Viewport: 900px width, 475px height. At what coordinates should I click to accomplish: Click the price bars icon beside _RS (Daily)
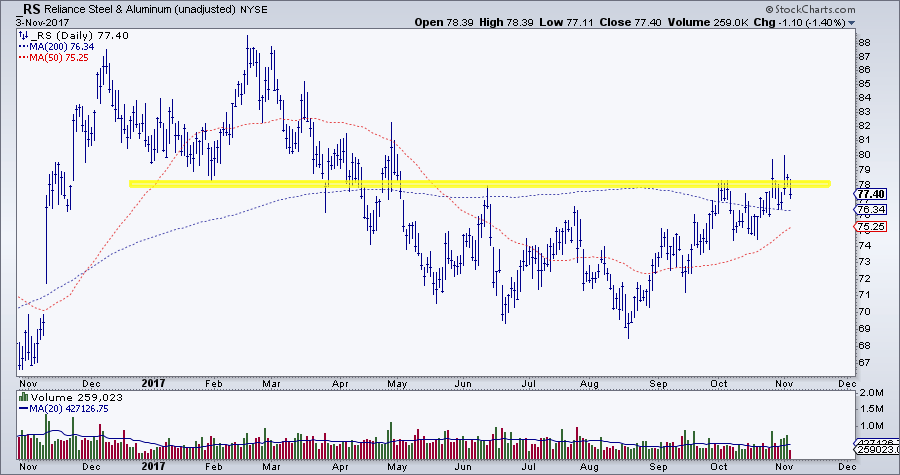[23, 34]
